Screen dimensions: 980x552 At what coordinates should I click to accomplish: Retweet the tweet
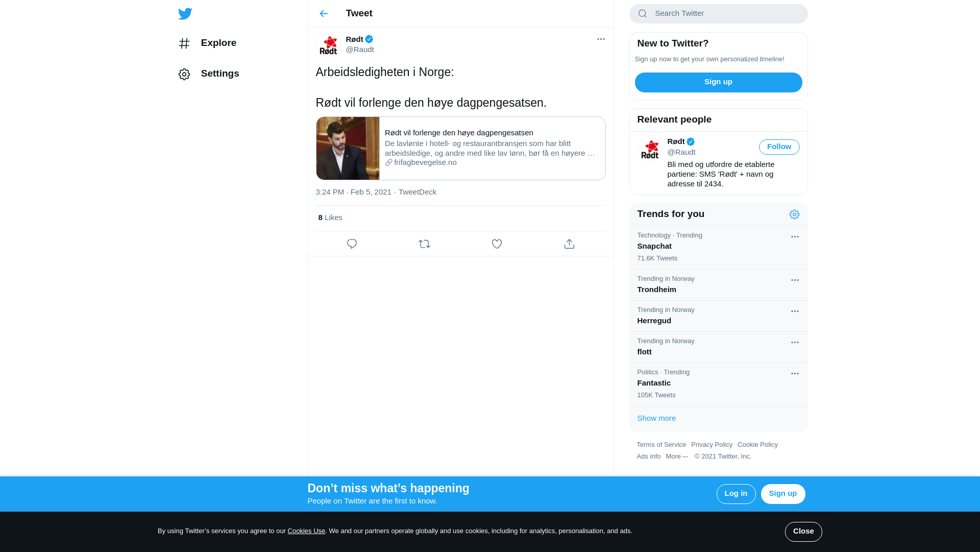click(424, 244)
